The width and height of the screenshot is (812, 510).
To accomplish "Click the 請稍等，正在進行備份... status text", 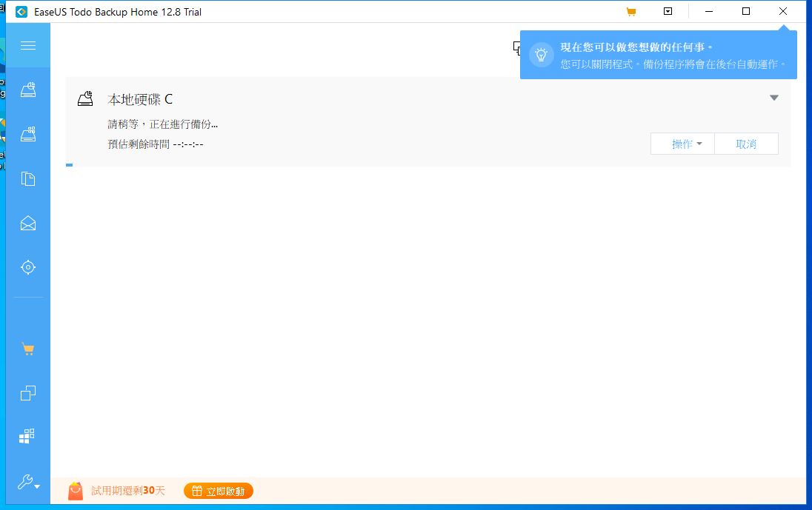I will coord(162,124).
